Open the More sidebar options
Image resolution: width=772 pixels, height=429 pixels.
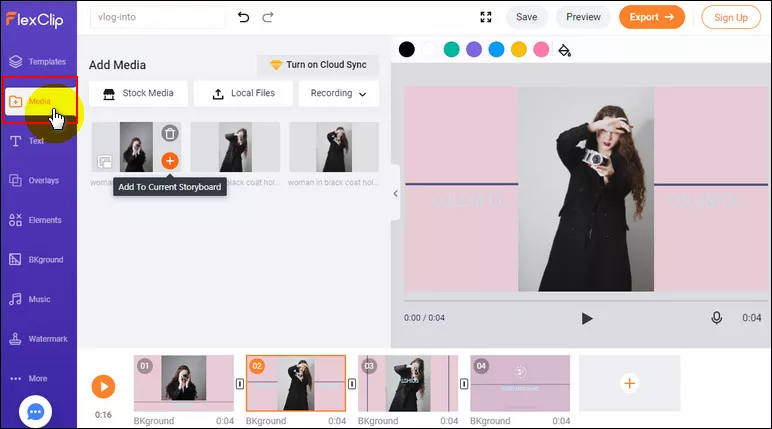pyautogui.click(x=29, y=378)
